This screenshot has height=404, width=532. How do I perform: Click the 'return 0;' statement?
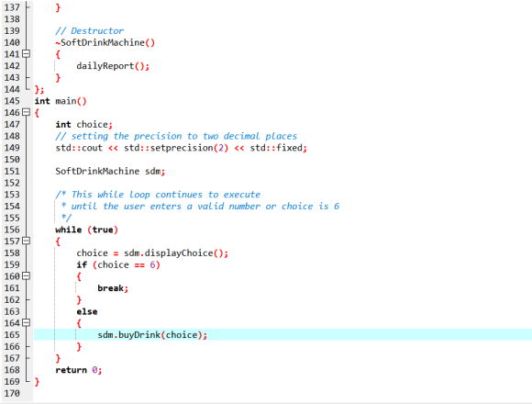click(x=79, y=370)
